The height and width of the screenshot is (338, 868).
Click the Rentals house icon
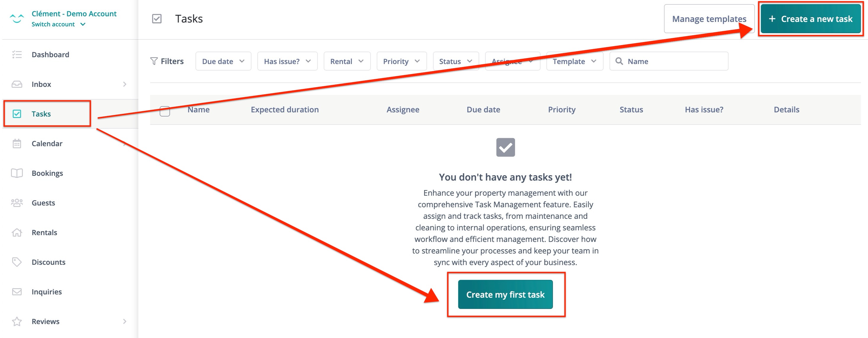click(x=17, y=232)
